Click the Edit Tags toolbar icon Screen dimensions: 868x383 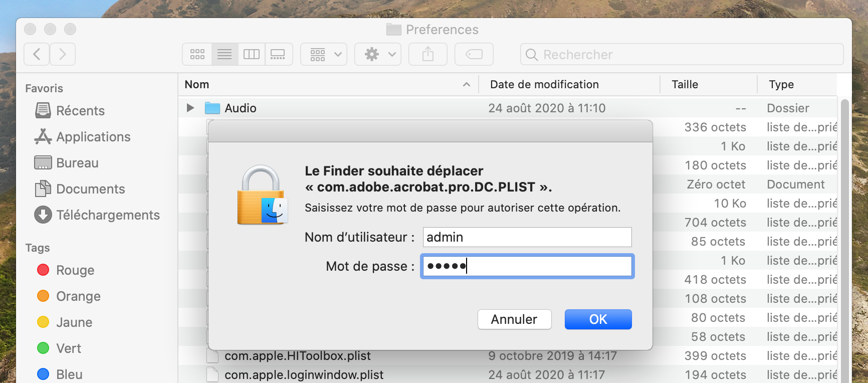[474, 54]
